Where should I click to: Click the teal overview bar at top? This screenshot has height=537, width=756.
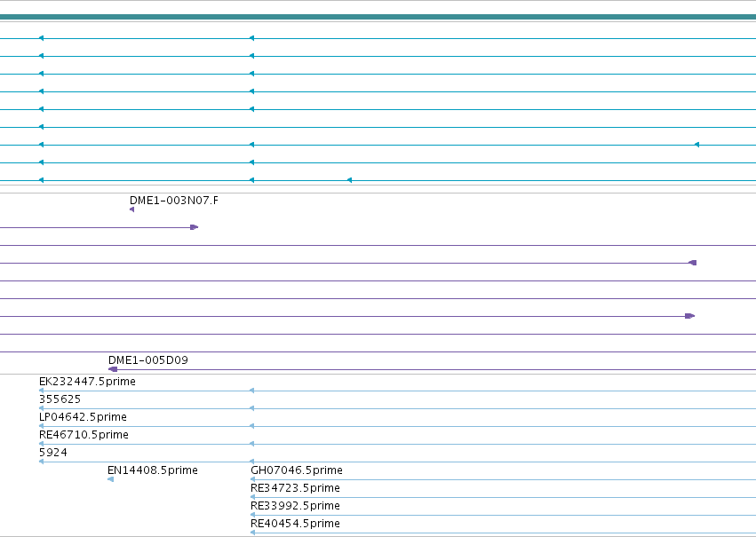point(378,17)
